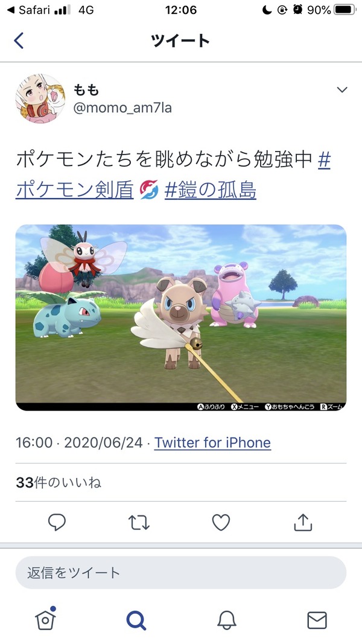
Task: Tap the @momo_am7la username
Action: coord(122,108)
